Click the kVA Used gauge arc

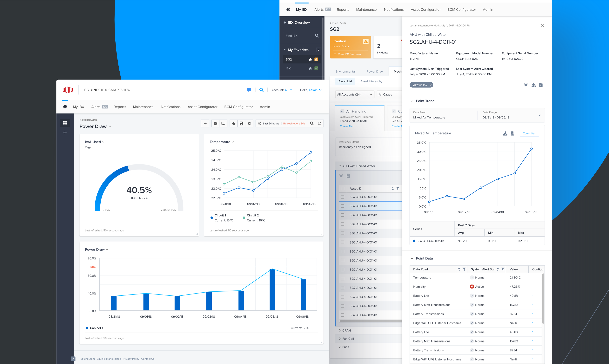[x=139, y=188]
